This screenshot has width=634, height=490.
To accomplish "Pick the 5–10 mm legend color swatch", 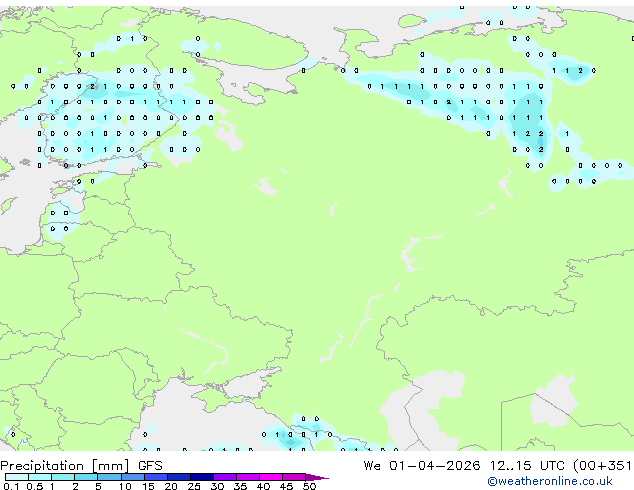I will tap(110, 477).
